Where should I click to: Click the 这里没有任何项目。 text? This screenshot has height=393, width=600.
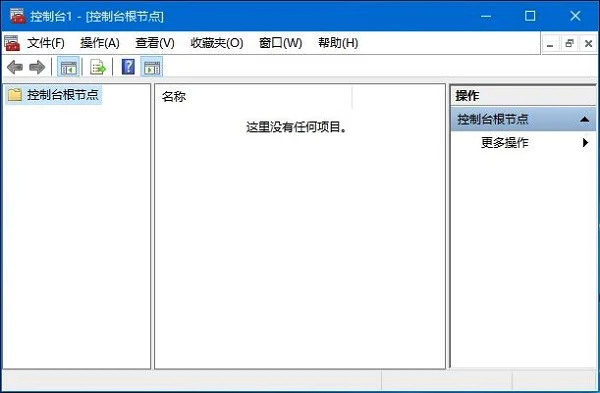coord(296,127)
